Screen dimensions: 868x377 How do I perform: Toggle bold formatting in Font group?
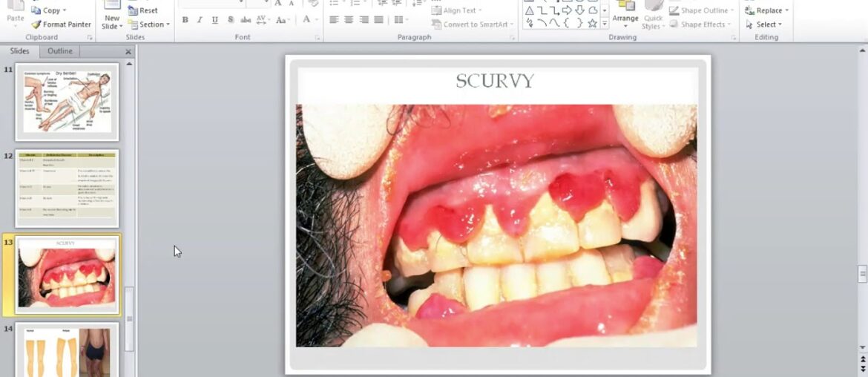185,20
